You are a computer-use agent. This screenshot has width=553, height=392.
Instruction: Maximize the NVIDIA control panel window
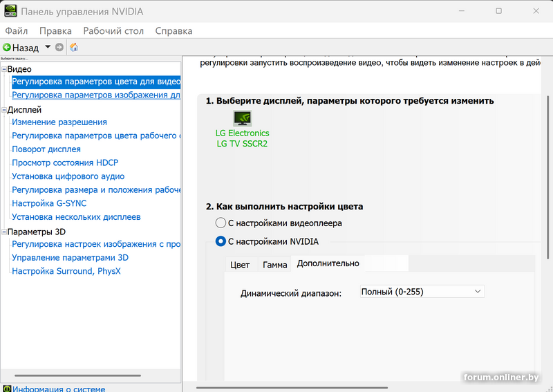498,11
